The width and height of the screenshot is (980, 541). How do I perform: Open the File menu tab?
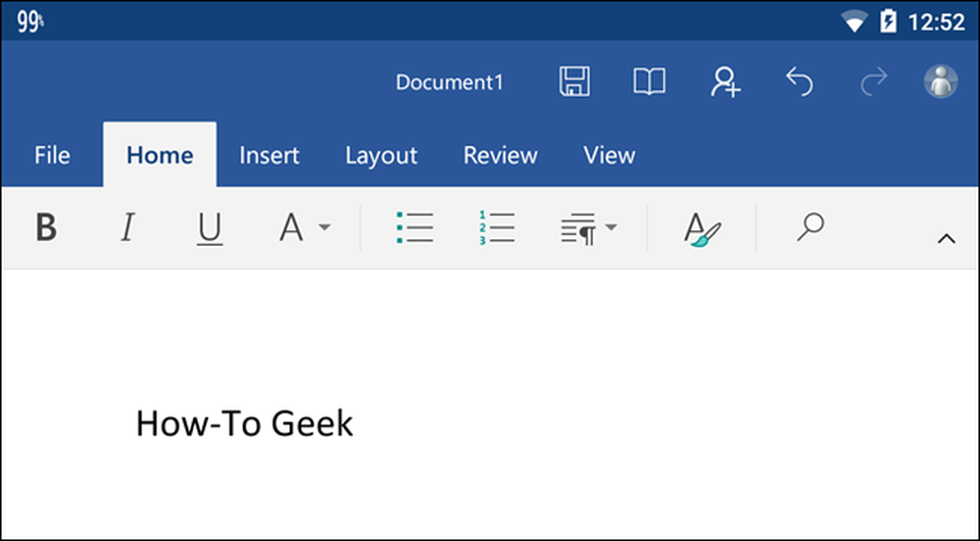pos(52,155)
